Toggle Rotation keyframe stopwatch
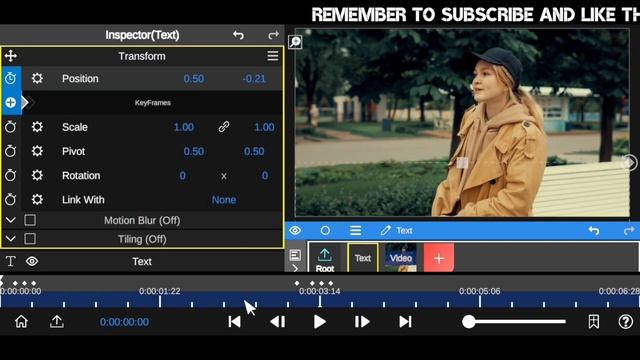The width and height of the screenshot is (640, 360). click(x=11, y=176)
